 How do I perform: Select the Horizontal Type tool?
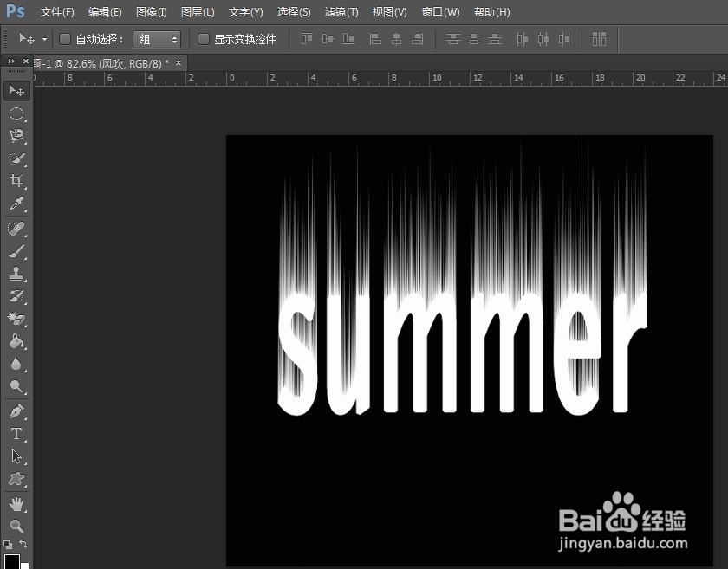click(16, 434)
